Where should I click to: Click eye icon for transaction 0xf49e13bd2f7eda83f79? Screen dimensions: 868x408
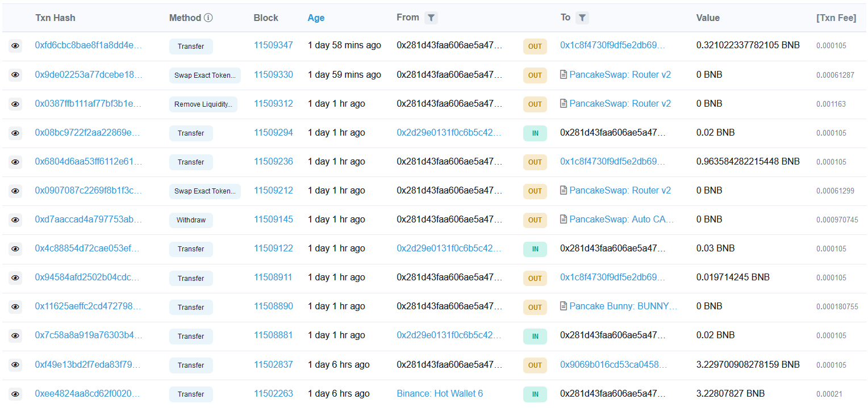15,365
